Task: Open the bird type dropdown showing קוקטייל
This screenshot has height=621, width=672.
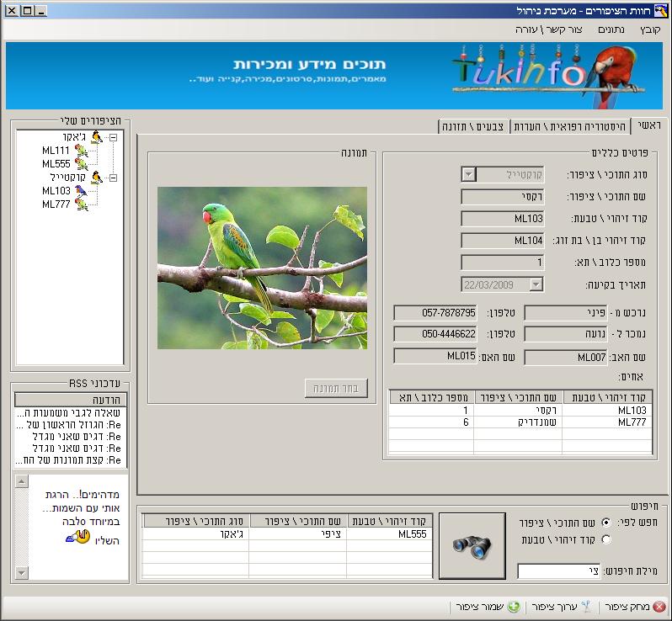Action: (468, 174)
